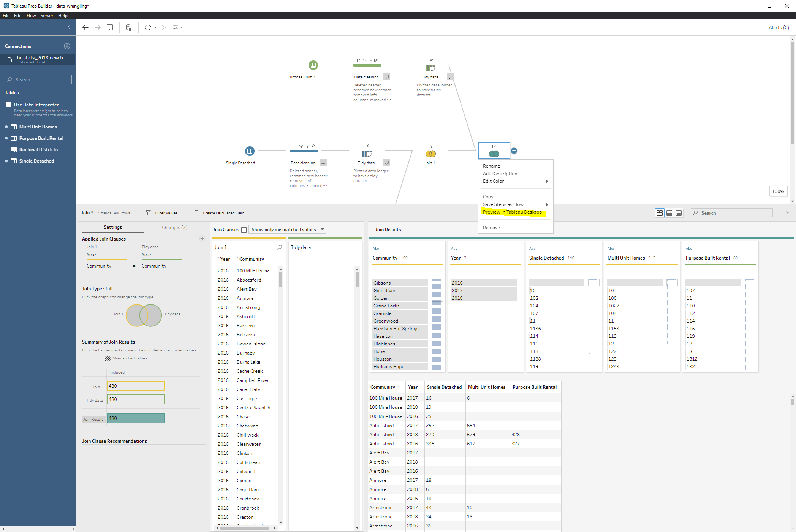Viewport: 796px width, 532px height.
Task: Enable the Use Data Interpreter checkbox
Action: (x=8, y=104)
